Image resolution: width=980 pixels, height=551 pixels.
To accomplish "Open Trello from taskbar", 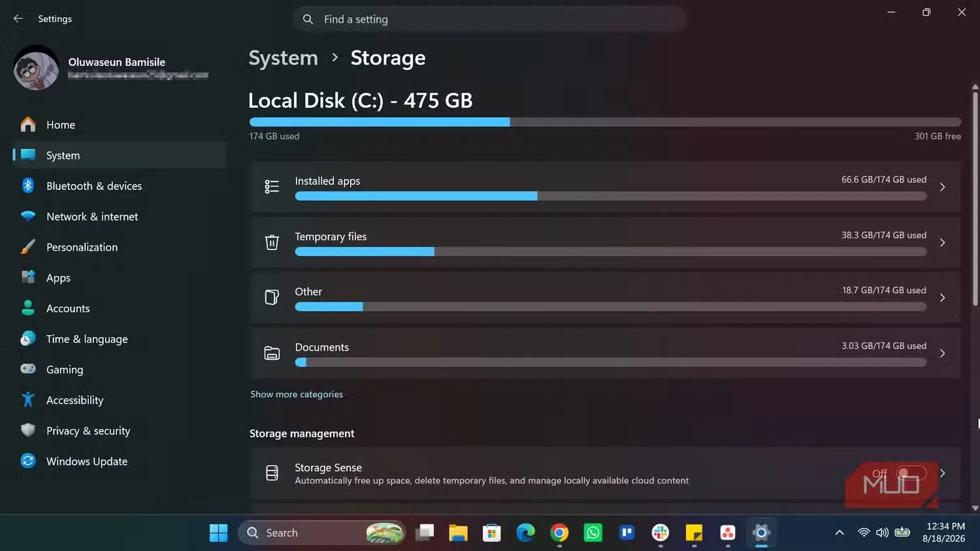I will click(627, 533).
